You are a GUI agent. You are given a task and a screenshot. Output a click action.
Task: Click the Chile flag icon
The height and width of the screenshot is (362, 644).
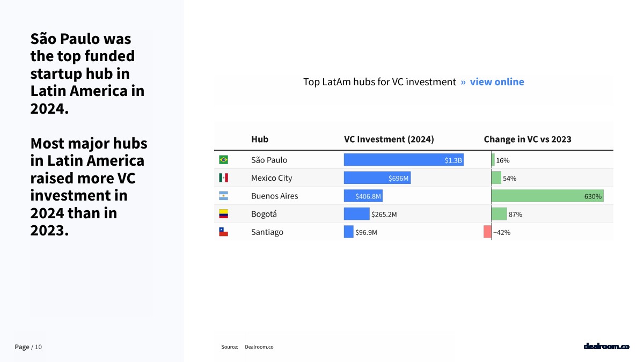coord(223,232)
